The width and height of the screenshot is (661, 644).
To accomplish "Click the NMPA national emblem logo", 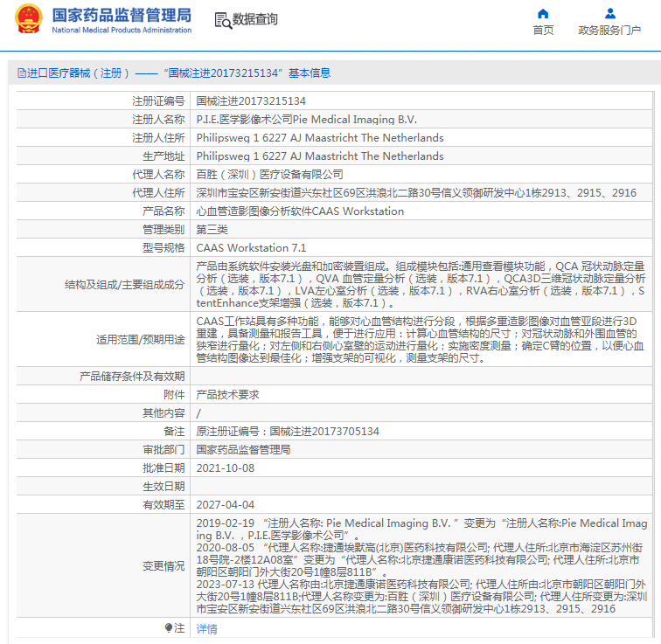I will 29,19.
